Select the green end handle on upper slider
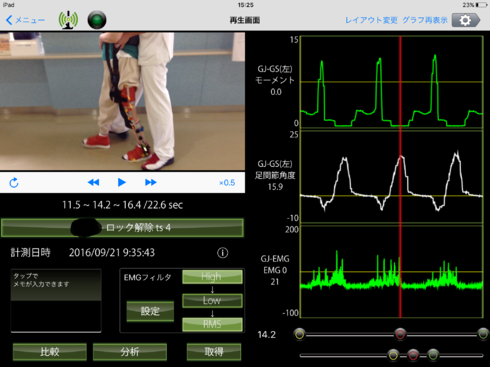Image resolution: width=490 pixels, height=367 pixels. click(x=483, y=334)
